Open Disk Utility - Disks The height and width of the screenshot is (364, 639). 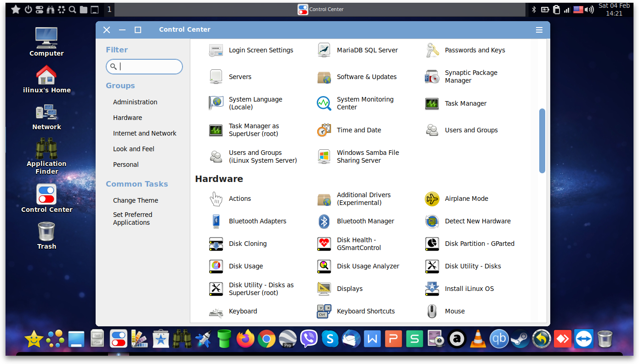(x=463, y=266)
